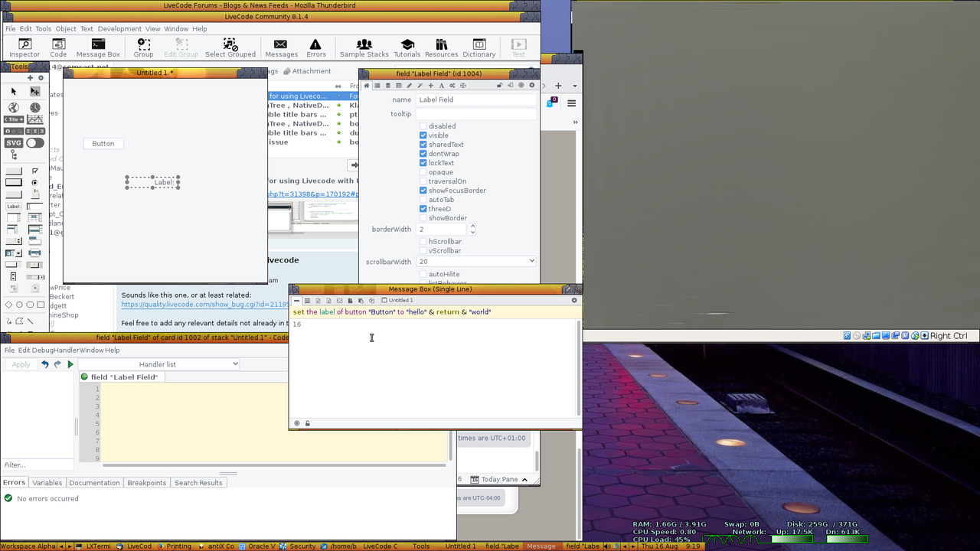
Task: Toggle the lockText checkbox
Action: [x=423, y=163]
